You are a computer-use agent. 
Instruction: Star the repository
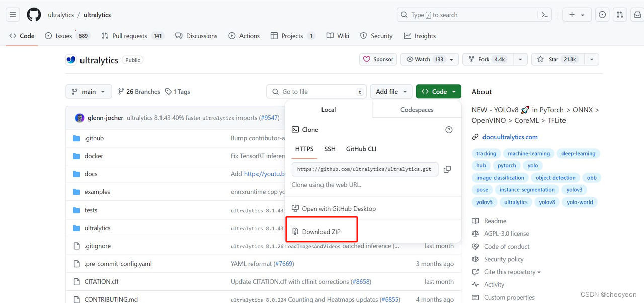pos(558,59)
